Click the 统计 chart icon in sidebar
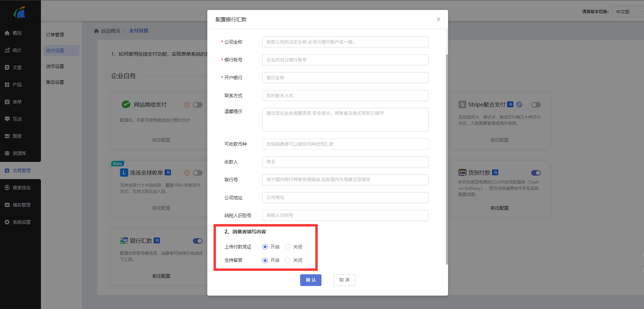This screenshot has height=309, width=644. [x=7, y=50]
